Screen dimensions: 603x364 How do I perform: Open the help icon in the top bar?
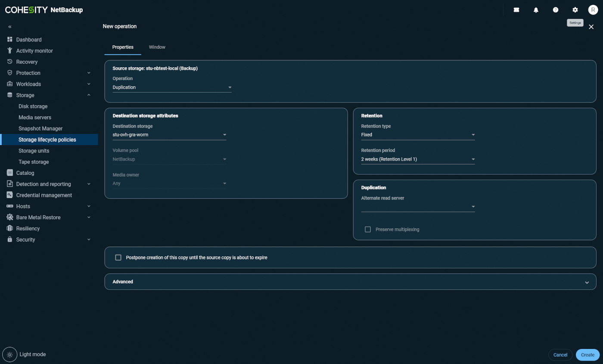point(555,9)
